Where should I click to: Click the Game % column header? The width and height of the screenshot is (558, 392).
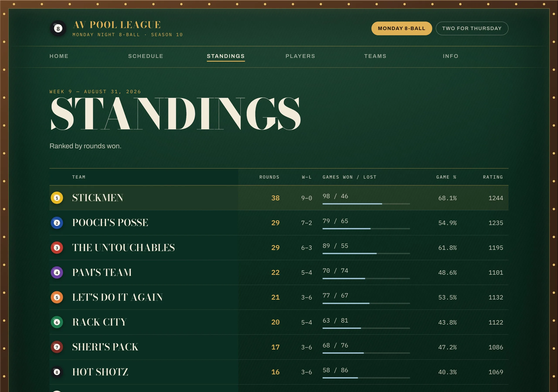(x=446, y=177)
